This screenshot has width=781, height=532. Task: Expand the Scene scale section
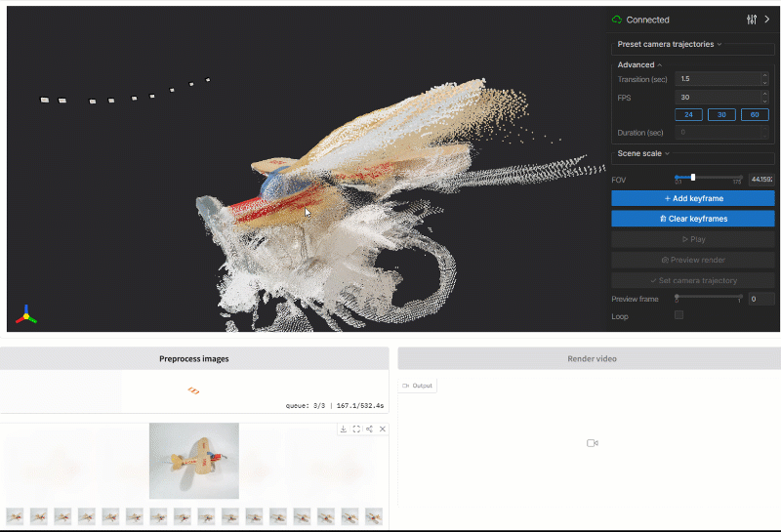pyautogui.click(x=643, y=153)
